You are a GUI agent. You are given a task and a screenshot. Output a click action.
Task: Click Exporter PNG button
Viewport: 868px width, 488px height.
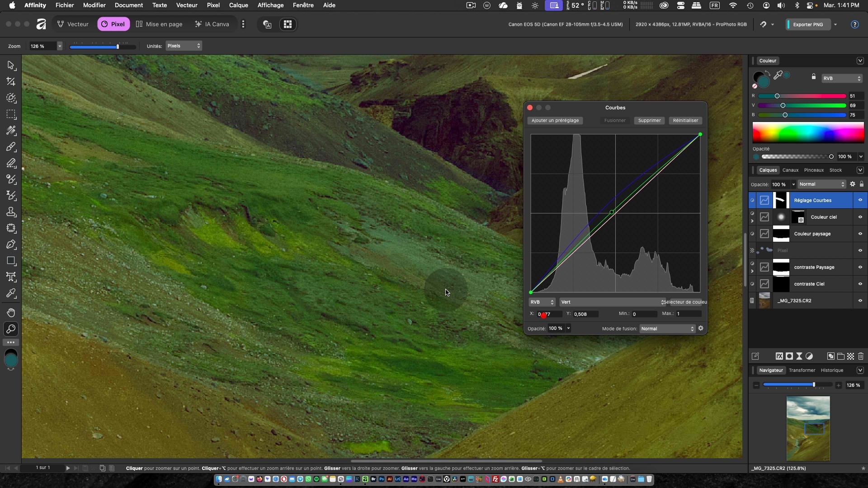click(808, 24)
